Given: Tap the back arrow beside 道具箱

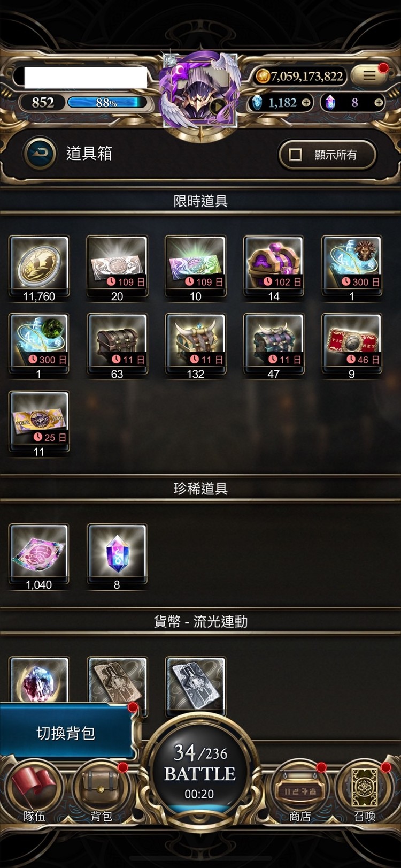Looking at the screenshot, I should 40,154.
